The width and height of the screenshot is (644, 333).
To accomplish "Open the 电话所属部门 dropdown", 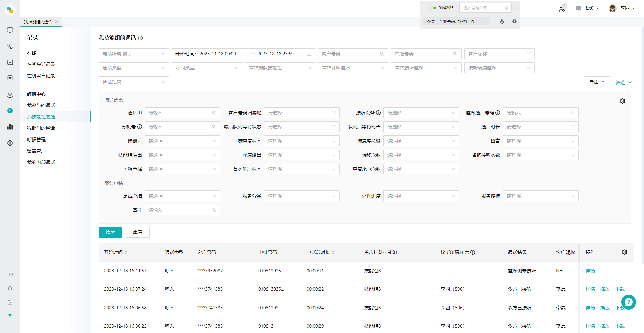I will coord(134,54).
